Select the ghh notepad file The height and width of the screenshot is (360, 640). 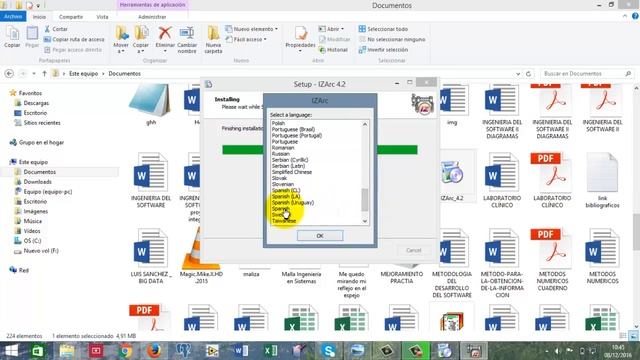point(151,105)
